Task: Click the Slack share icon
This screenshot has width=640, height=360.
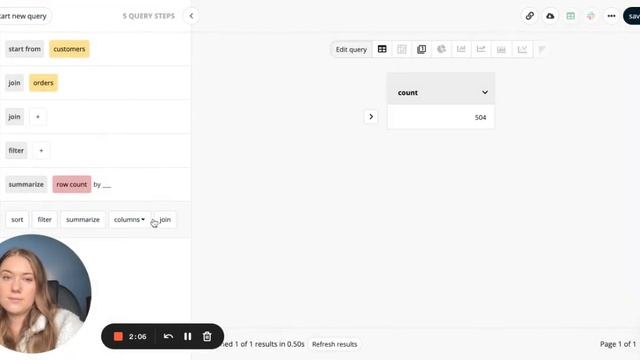Action: point(591,16)
